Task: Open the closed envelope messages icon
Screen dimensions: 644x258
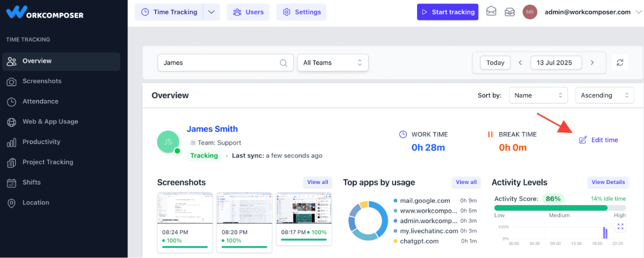Action: tap(491, 12)
